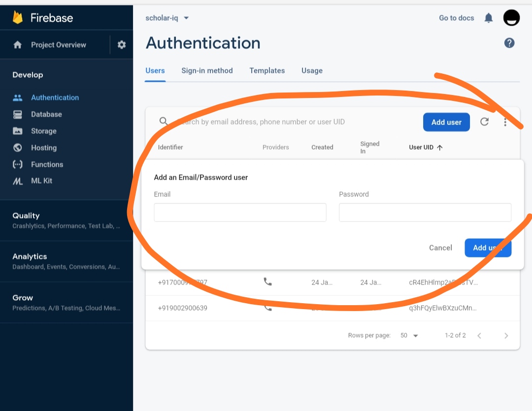Image resolution: width=532 pixels, height=411 pixels.
Task: Click the Email input field
Action: click(240, 213)
